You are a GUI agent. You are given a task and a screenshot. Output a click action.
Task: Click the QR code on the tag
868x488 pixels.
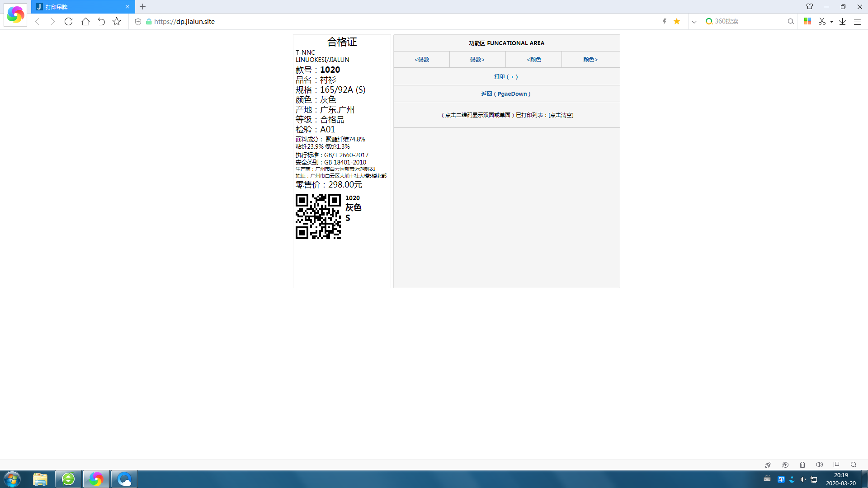click(318, 216)
